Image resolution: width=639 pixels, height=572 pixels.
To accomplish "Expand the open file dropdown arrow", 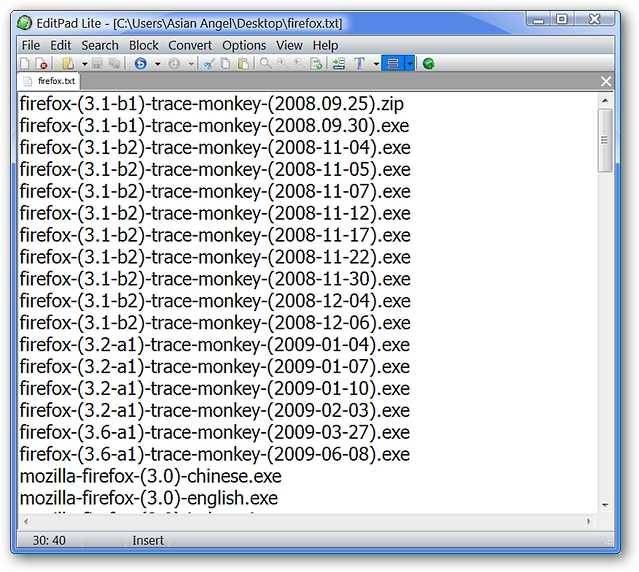I will (85, 64).
